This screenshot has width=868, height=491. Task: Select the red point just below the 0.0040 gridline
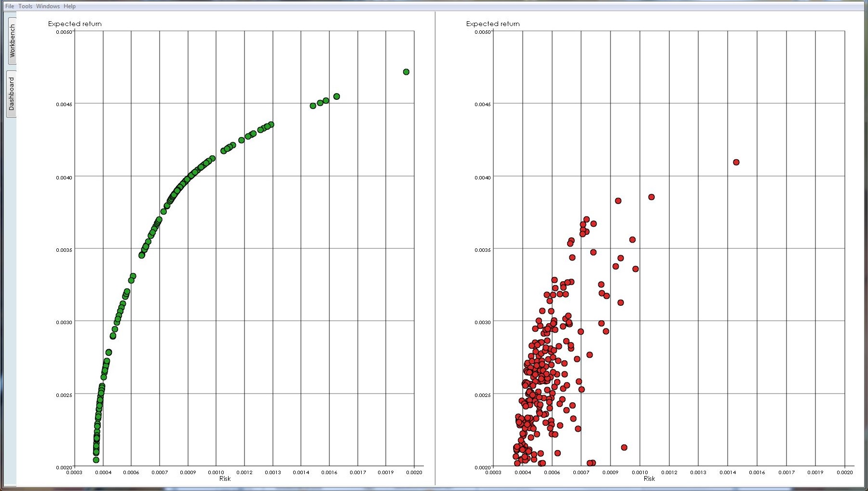(651, 197)
